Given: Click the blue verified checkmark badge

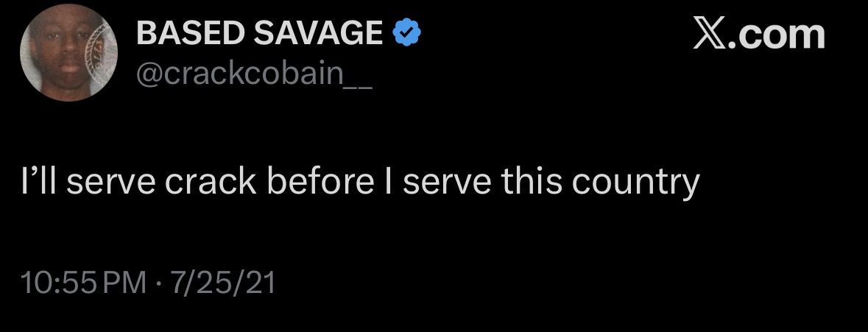Looking at the screenshot, I should pos(406,33).
